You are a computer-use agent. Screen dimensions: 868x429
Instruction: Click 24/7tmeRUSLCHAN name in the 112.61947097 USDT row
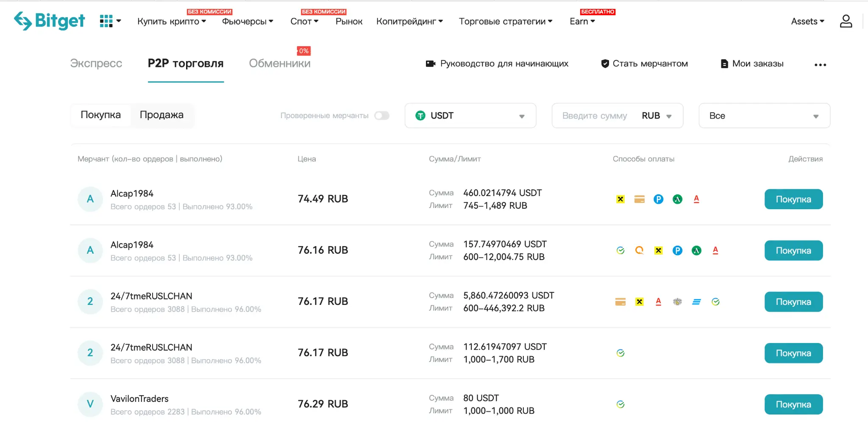151,347
